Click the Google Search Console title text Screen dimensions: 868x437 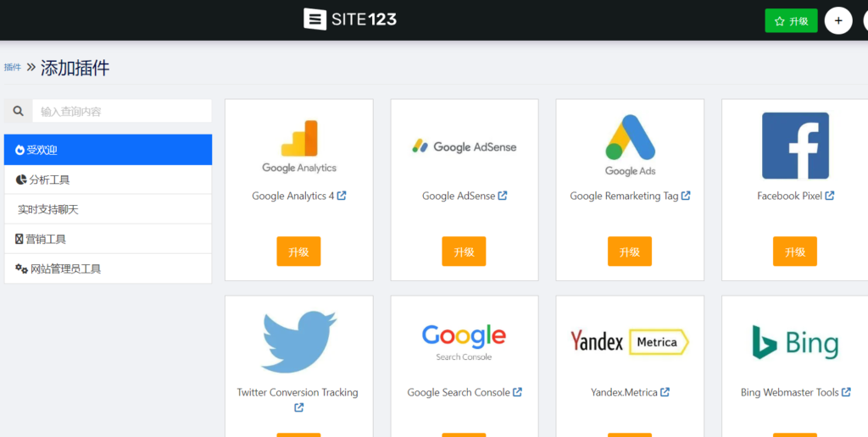[459, 392]
